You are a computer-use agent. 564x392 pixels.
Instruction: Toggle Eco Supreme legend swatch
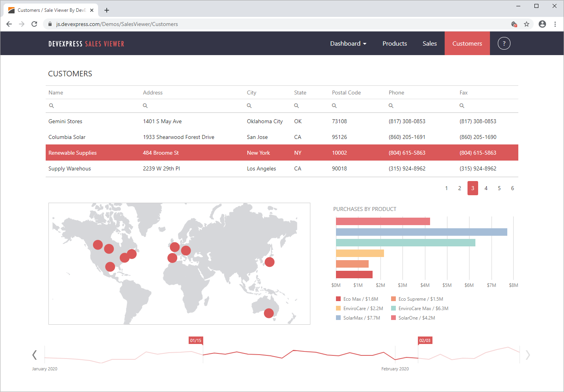[x=393, y=299]
